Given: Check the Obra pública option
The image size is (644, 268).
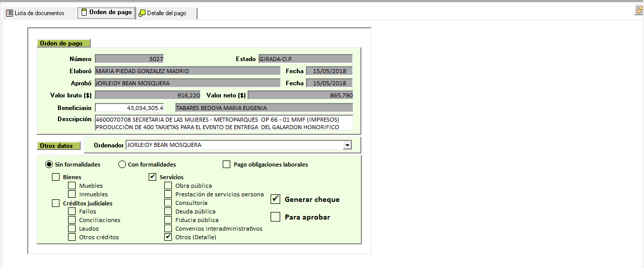Looking at the screenshot, I should pyautogui.click(x=168, y=186).
